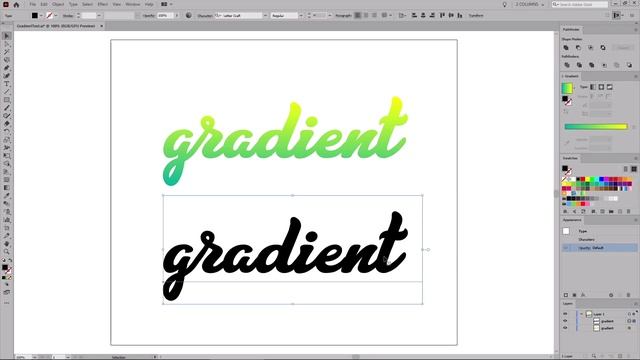Choose Linear Gradient type
The width and height of the screenshot is (640, 360).
point(593,87)
